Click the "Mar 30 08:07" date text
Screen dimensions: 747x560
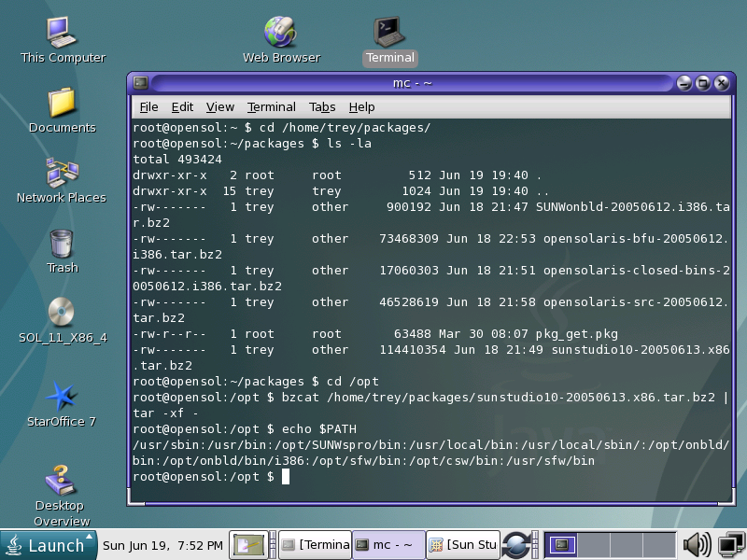(483, 334)
